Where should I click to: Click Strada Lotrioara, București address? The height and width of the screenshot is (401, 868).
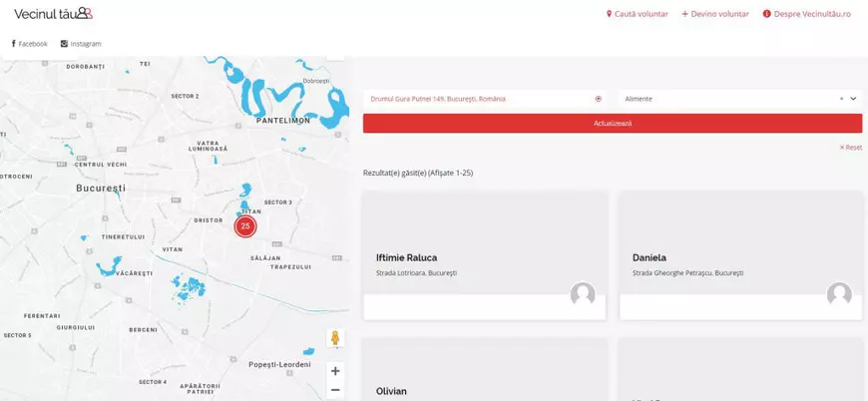tap(416, 273)
